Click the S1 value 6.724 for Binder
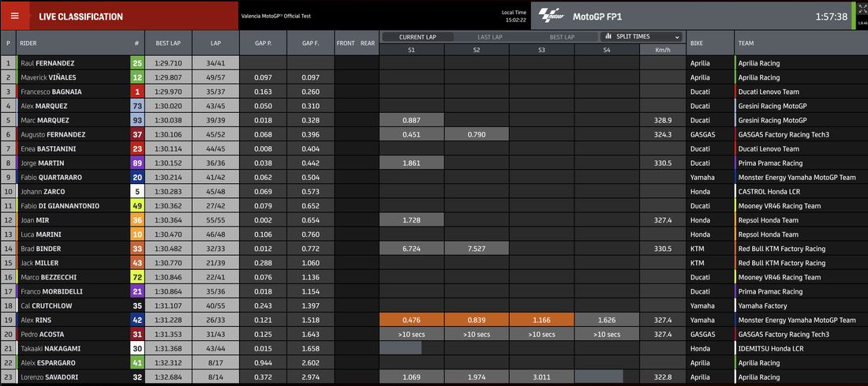 click(x=411, y=249)
